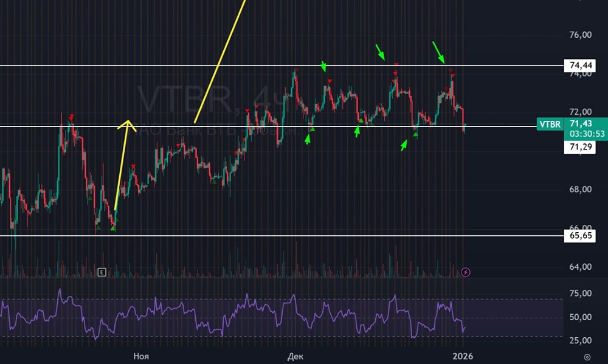608x364 pixels.
Task: Click the 64,00 price scale value
Action: point(581,267)
